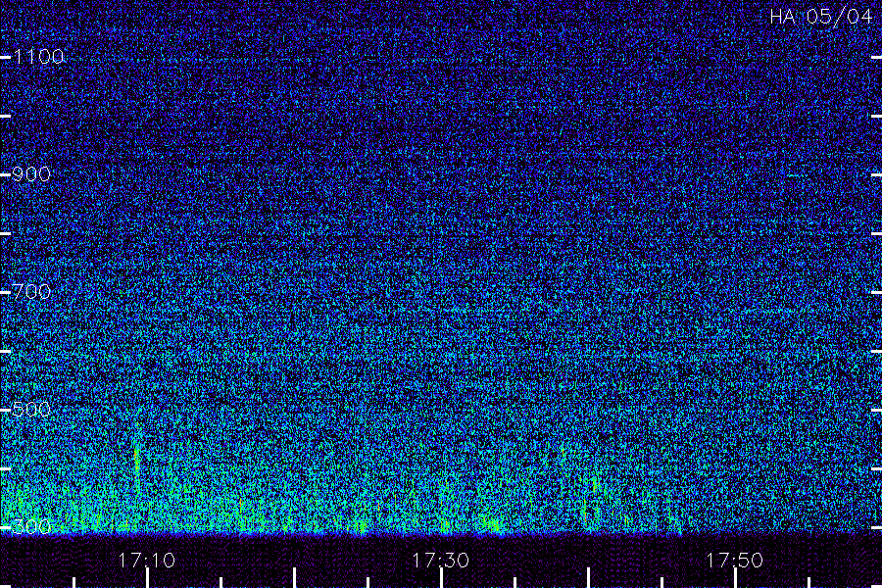
Task: Click the 900 frequency axis label
Action: coord(31,173)
